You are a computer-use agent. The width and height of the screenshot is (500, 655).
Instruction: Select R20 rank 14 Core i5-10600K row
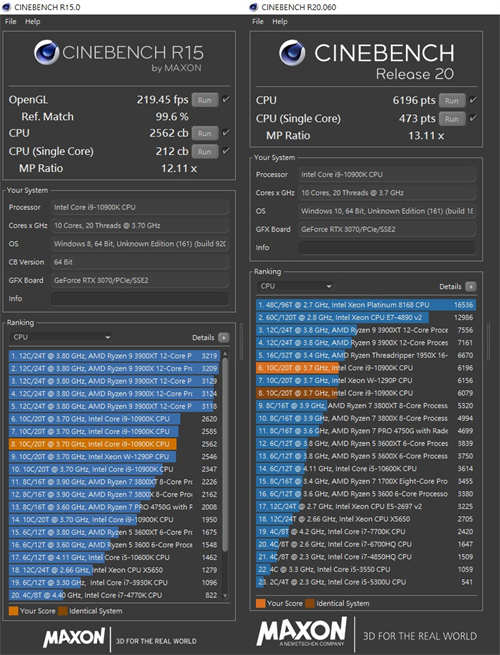tap(366, 469)
